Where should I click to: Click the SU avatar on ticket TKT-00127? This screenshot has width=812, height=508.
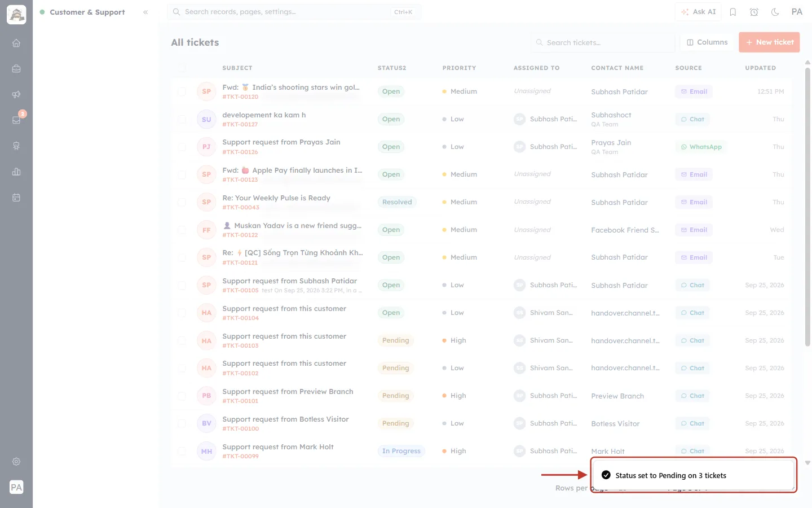point(206,119)
